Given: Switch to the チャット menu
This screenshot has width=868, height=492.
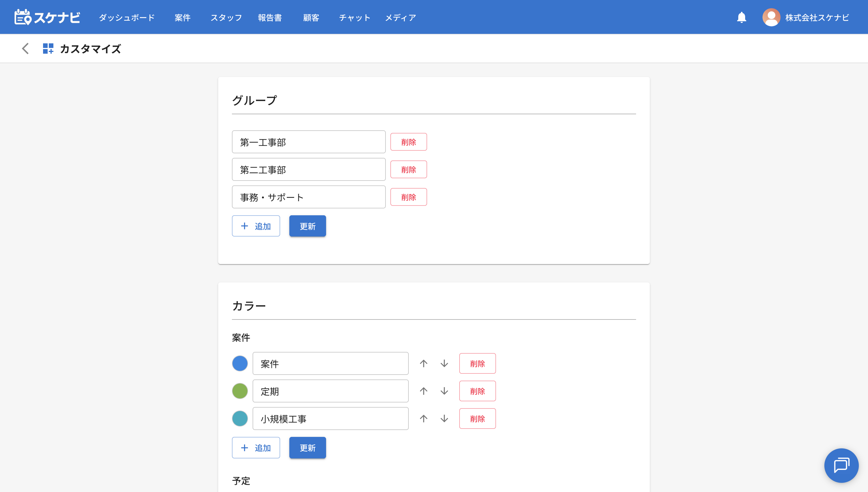Looking at the screenshot, I should click(354, 18).
